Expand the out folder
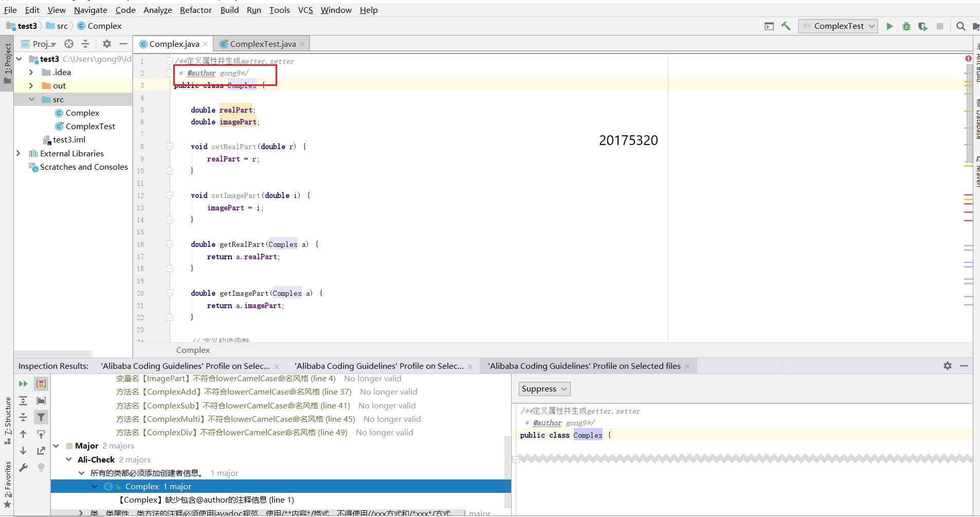This screenshot has width=980, height=517. coord(31,85)
